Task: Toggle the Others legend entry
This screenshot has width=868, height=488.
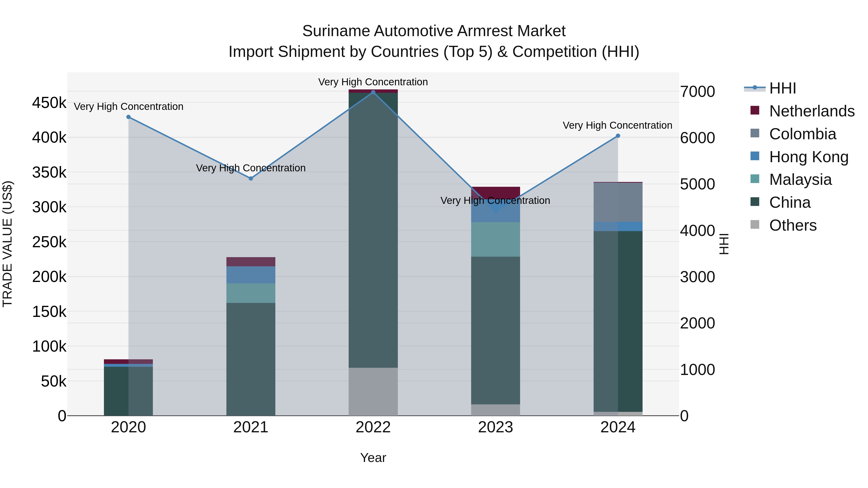Action: coord(783,225)
